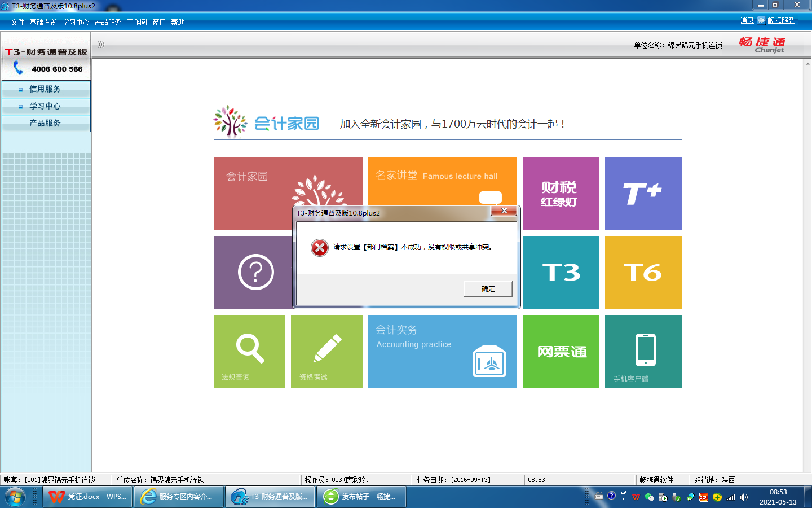Click the blue help tray icon
The height and width of the screenshot is (508, 812).
[x=611, y=496]
